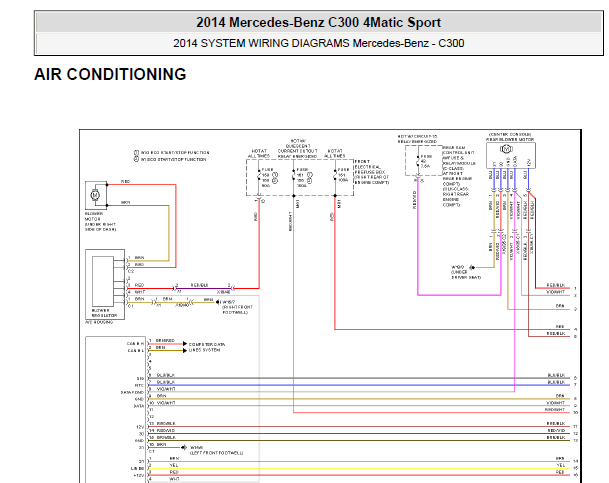
Task: Click arrowhead on the CAN B L line
Action: pyautogui.click(x=185, y=351)
